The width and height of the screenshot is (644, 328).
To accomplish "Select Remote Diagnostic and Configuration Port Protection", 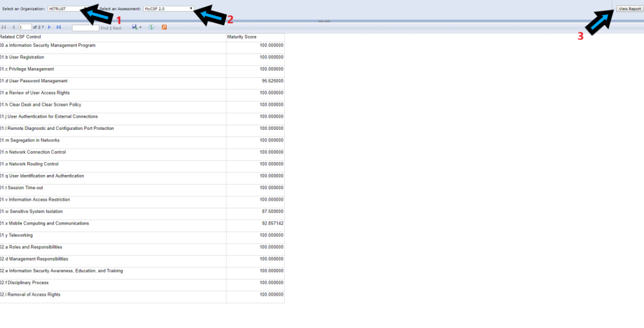I will pyautogui.click(x=142, y=131).
